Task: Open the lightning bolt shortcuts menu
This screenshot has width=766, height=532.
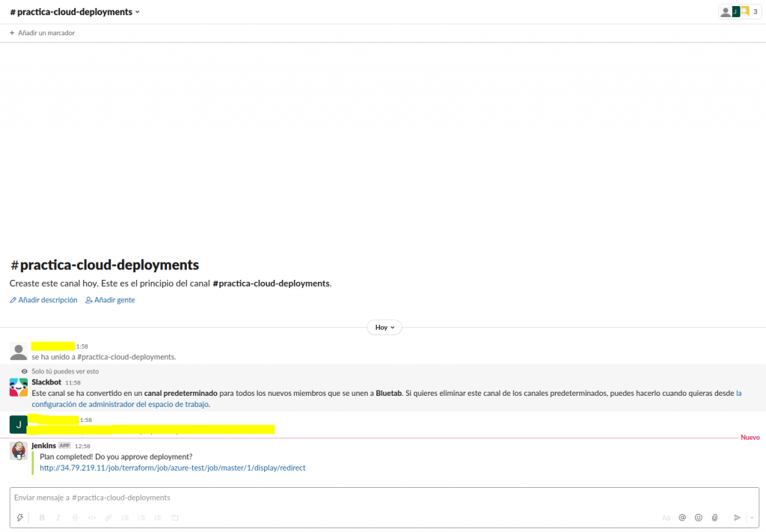Action: [20, 517]
